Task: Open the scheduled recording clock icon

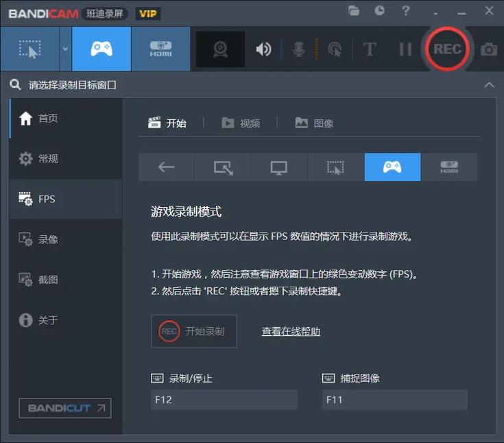Action: (x=380, y=11)
